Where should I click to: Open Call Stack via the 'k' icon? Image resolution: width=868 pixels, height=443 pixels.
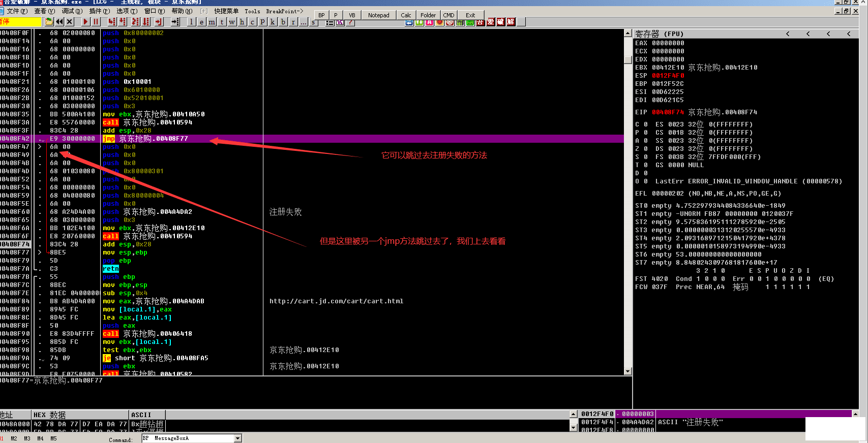tap(273, 21)
